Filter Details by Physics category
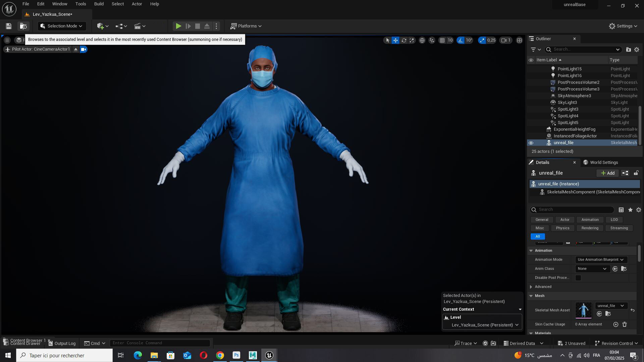 (x=562, y=228)
